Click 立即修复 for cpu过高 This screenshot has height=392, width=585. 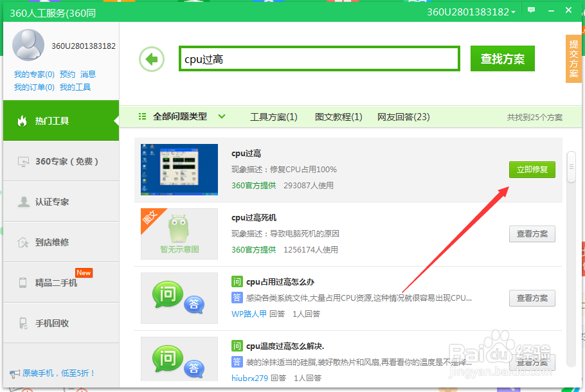point(532,170)
